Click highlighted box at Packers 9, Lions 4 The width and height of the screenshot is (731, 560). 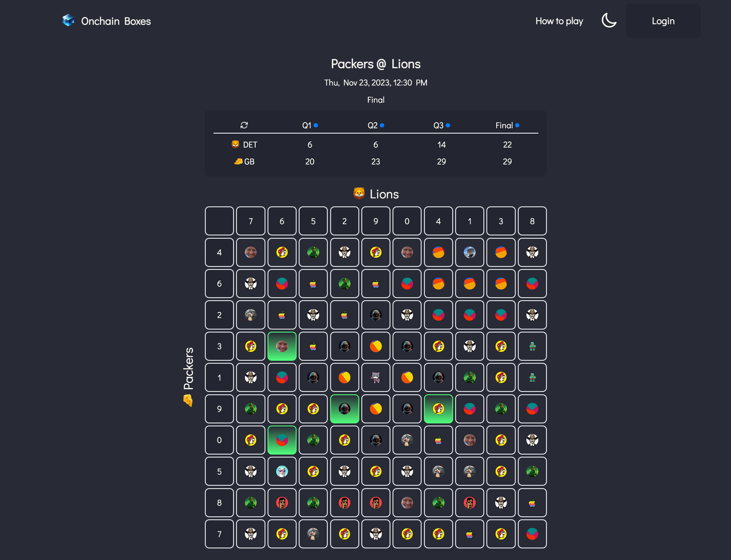[x=438, y=409]
